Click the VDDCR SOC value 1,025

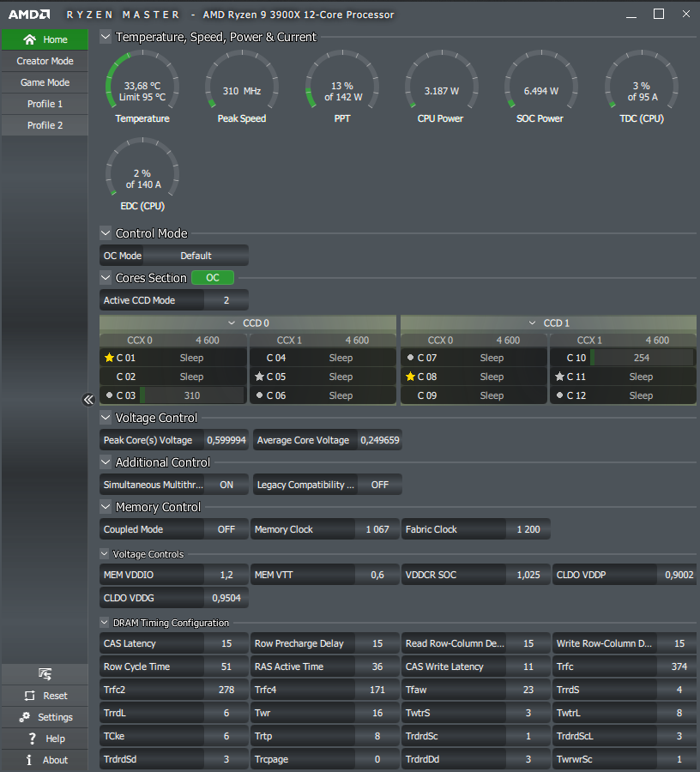(528, 575)
